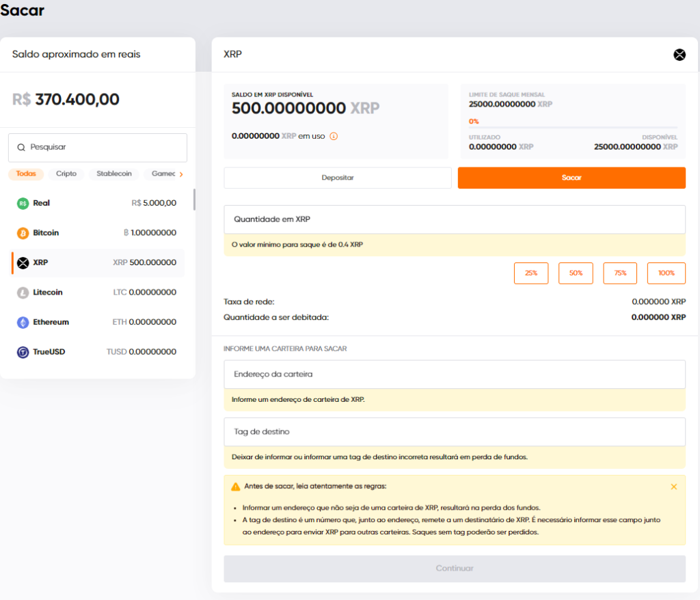Click the TrueUSD coin icon
700x600 pixels.
tap(23, 352)
